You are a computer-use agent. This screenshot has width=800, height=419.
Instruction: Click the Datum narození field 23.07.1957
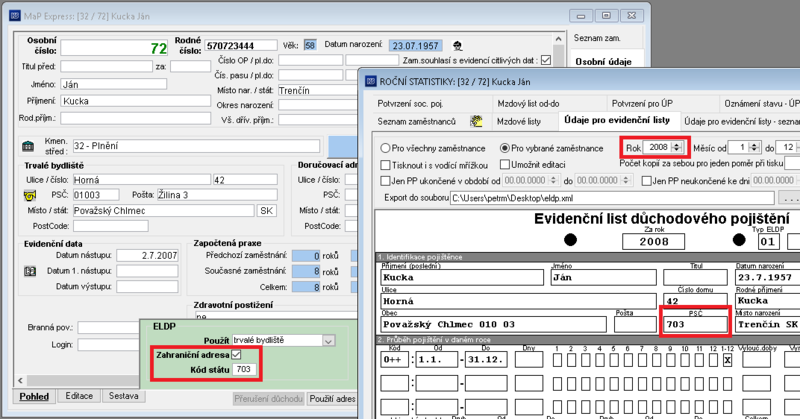[x=415, y=46]
